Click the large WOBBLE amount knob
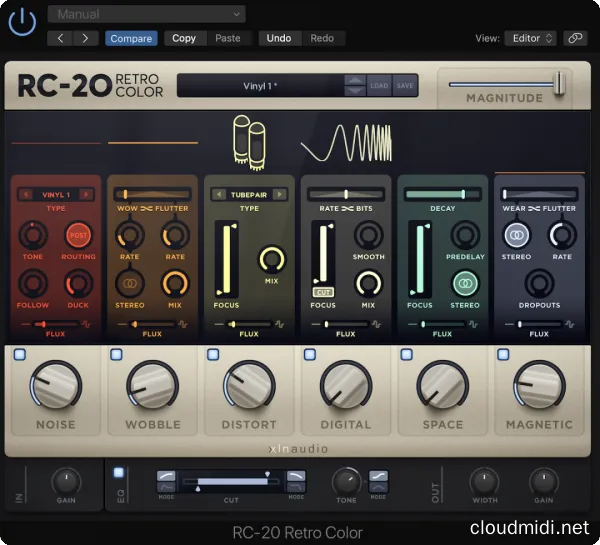600x545 pixels. tap(153, 386)
